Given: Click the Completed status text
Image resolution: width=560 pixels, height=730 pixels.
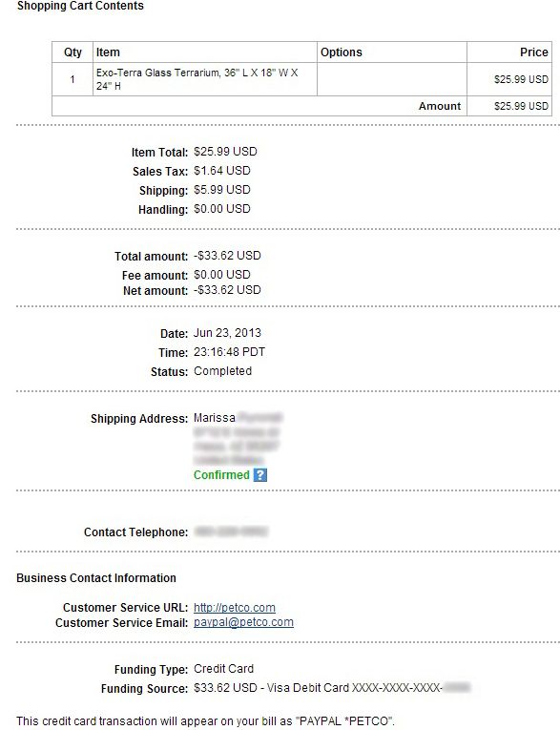Looking at the screenshot, I should pyautogui.click(x=222, y=371).
